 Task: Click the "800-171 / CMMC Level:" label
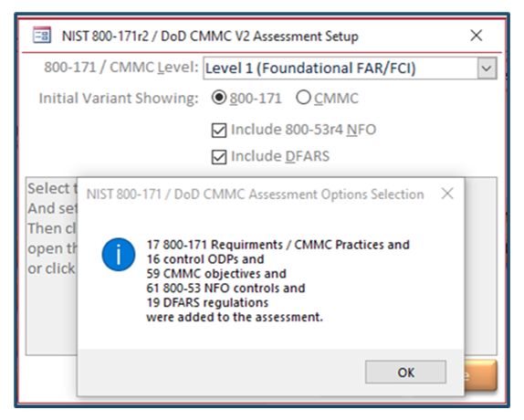click(x=121, y=68)
